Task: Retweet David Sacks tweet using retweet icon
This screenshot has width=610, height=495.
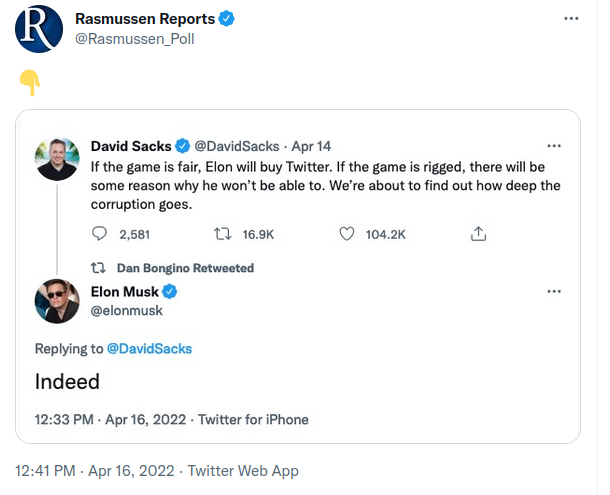Action: coord(223,234)
